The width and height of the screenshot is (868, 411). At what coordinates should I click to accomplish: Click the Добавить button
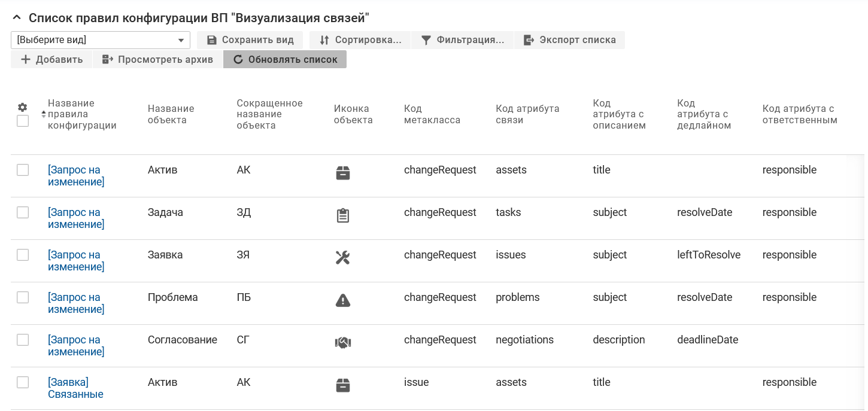pos(51,59)
